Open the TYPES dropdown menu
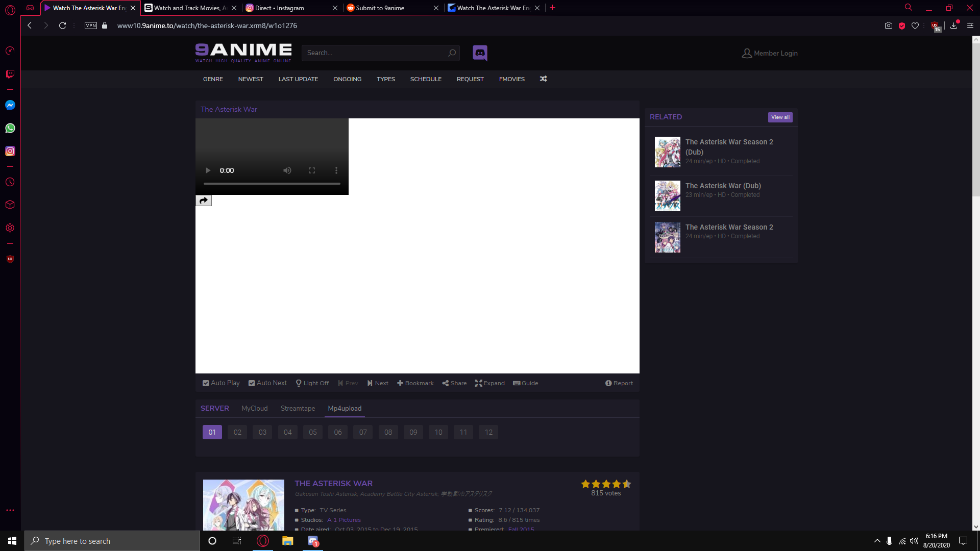The height and width of the screenshot is (551, 980). pos(386,79)
